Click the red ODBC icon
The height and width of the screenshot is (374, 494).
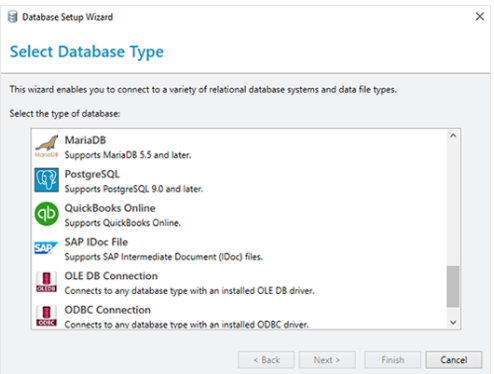(x=46, y=316)
